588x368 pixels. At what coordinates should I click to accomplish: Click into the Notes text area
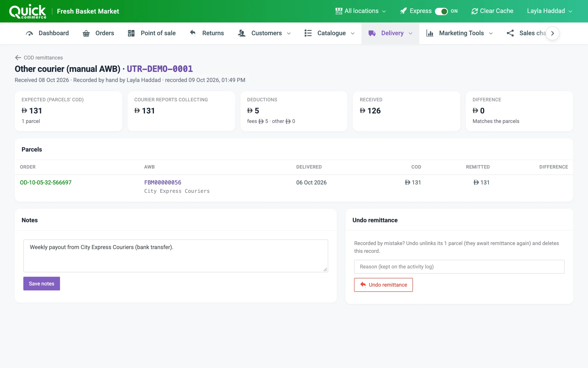coord(176,256)
